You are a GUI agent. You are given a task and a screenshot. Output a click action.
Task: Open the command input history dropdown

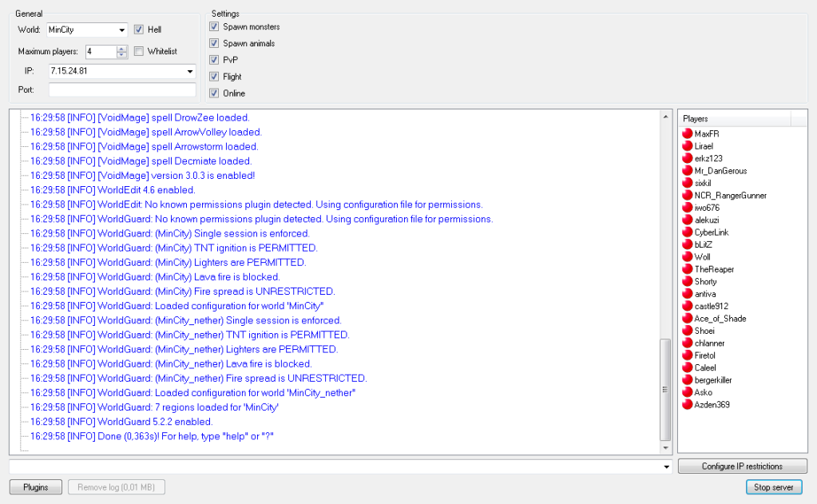pyautogui.click(x=666, y=466)
